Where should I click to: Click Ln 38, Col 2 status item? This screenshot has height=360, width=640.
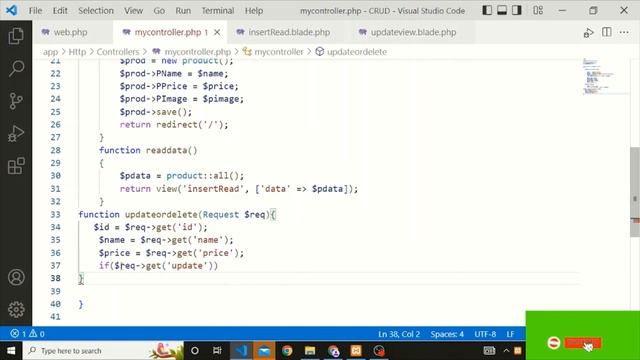coord(399,334)
